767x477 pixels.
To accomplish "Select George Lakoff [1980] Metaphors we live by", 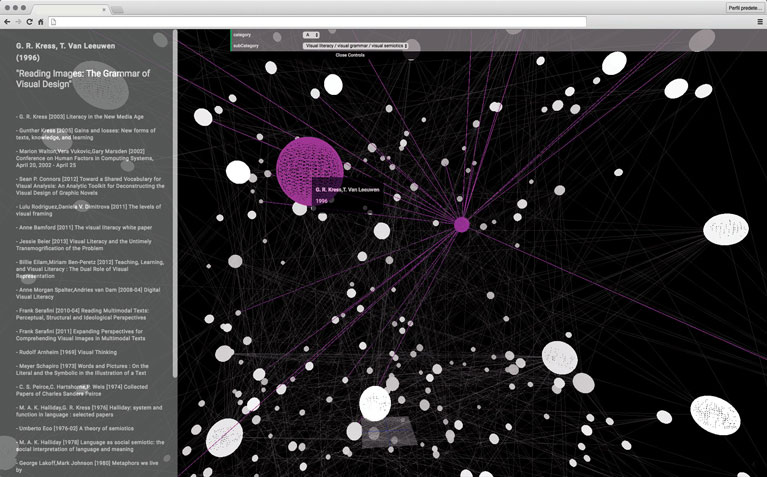I will click(87, 466).
